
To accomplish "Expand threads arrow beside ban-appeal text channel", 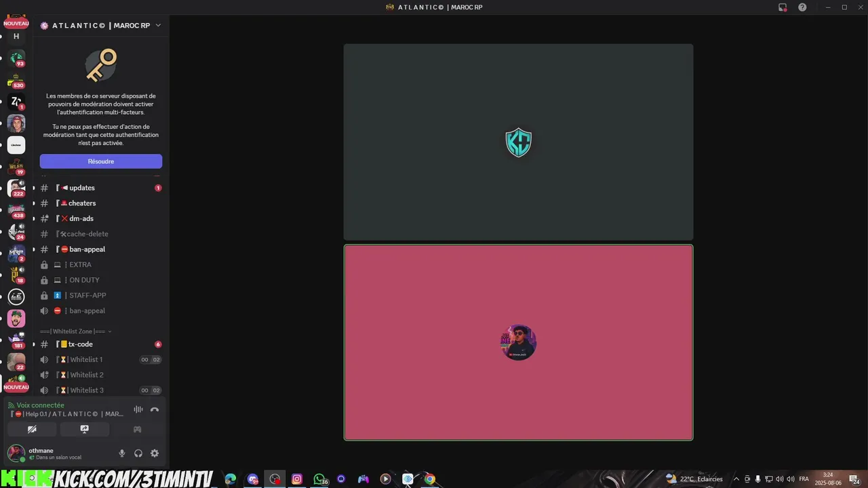I will tap(34, 249).
